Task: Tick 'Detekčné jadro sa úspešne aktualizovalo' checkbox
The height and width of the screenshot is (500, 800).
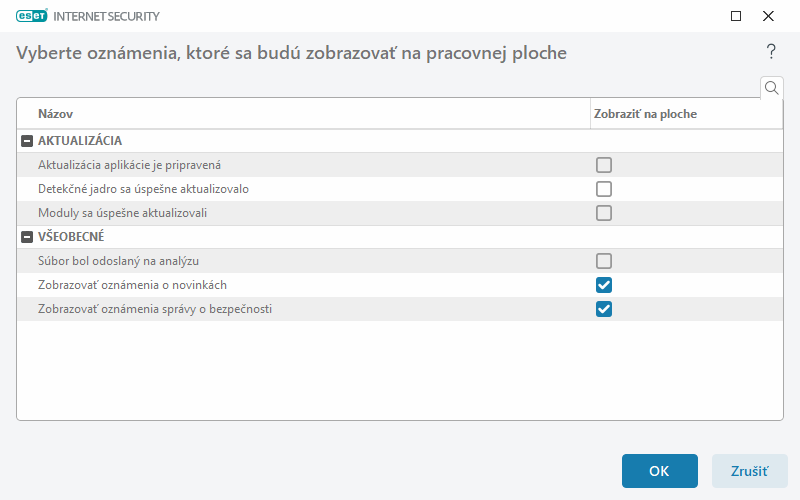Action: point(604,189)
